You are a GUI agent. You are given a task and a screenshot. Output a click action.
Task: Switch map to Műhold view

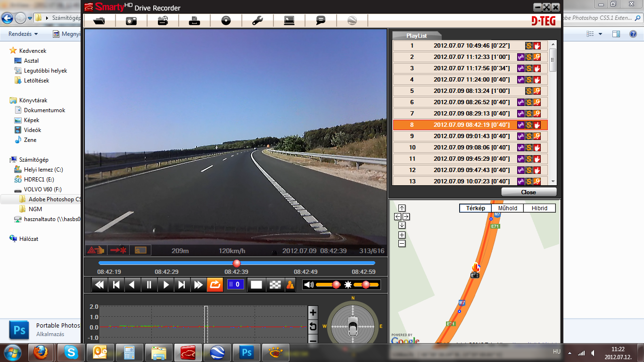[x=507, y=208]
